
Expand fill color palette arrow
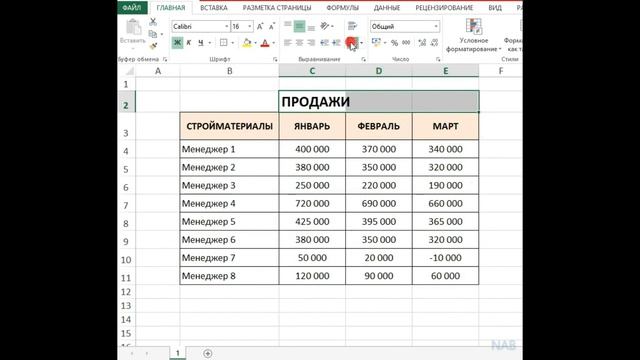click(256, 43)
